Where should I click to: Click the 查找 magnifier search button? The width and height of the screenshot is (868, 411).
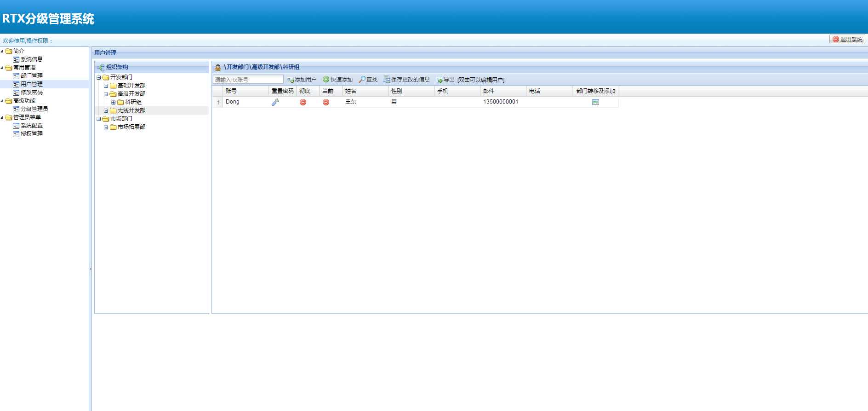click(368, 80)
